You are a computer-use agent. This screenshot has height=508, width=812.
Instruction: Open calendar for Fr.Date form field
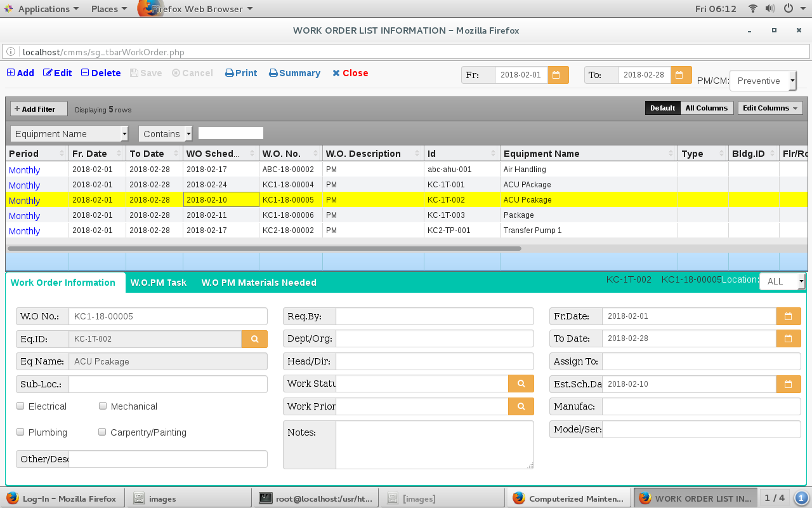click(x=788, y=316)
